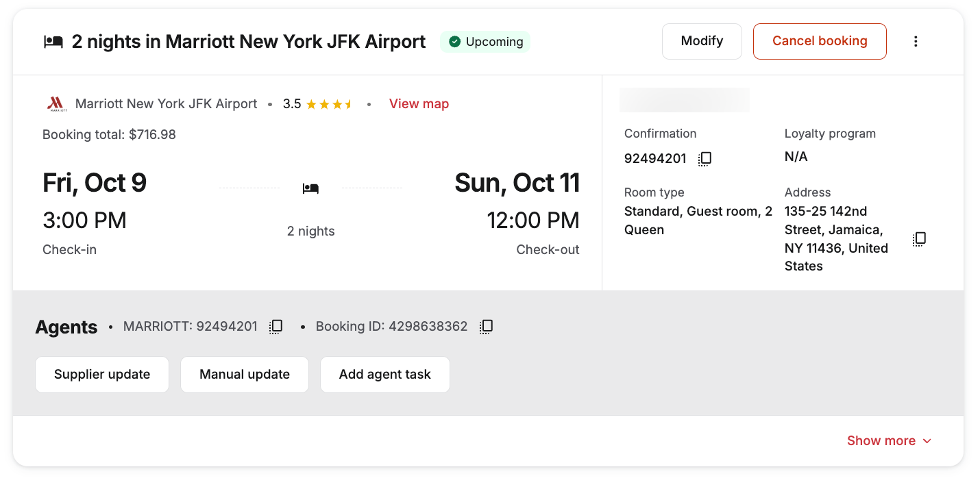Viewport: 980px width, 478px height.
Task: Click the '2 nights' label under bed icon
Action: pyautogui.click(x=311, y=231)
